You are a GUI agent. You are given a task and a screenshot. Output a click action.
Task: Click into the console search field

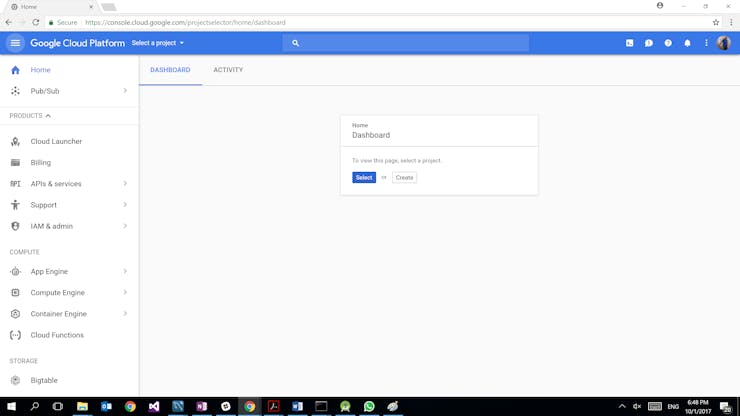click(x=406, y=43)
